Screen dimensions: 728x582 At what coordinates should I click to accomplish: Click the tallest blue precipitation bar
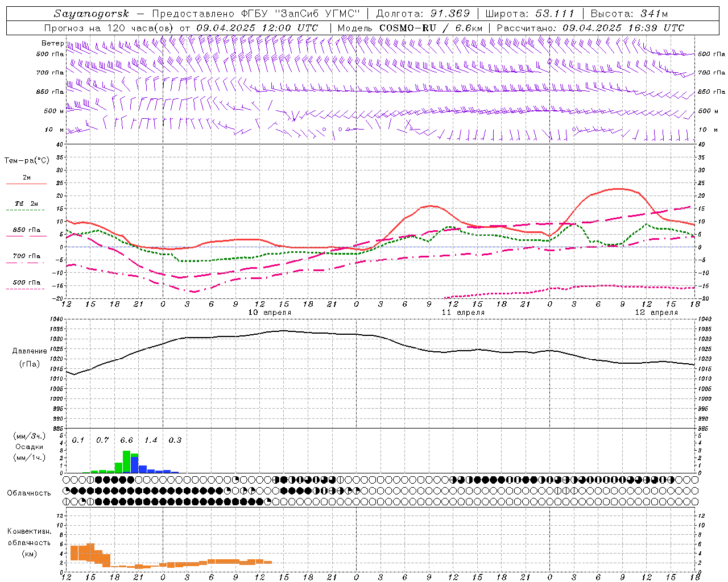(135, 464)
